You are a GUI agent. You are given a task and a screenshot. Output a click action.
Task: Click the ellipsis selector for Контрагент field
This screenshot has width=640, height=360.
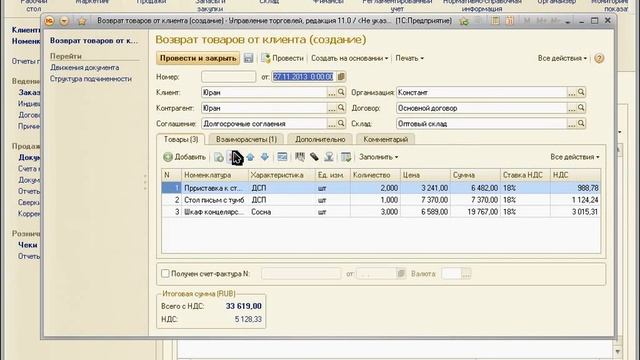point(332,108)
